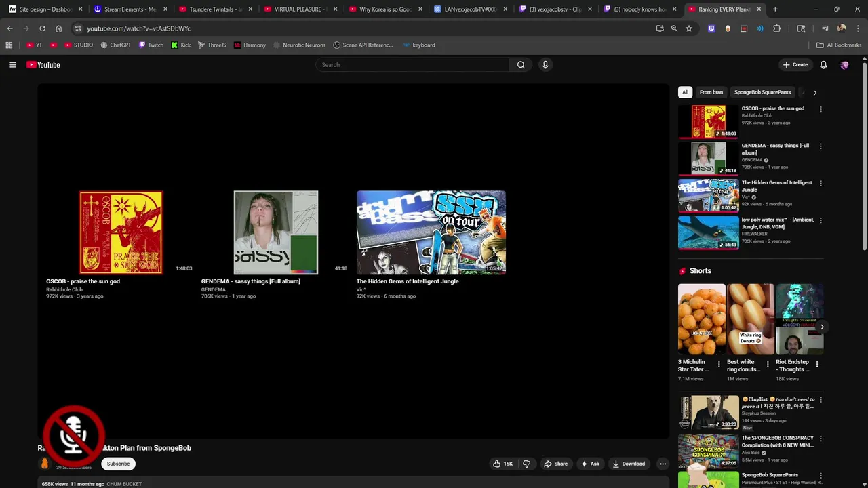Open the Chrome apps grid shortcut
868x488 pixels.
(9, 45)
